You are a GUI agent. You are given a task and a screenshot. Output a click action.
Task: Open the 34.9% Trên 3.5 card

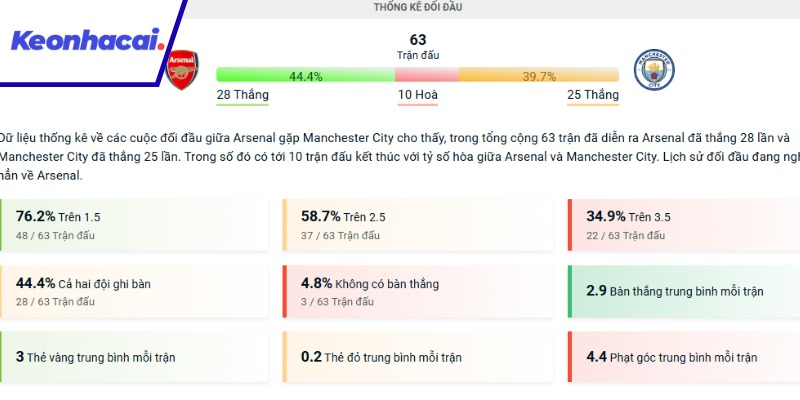point(683,225)
